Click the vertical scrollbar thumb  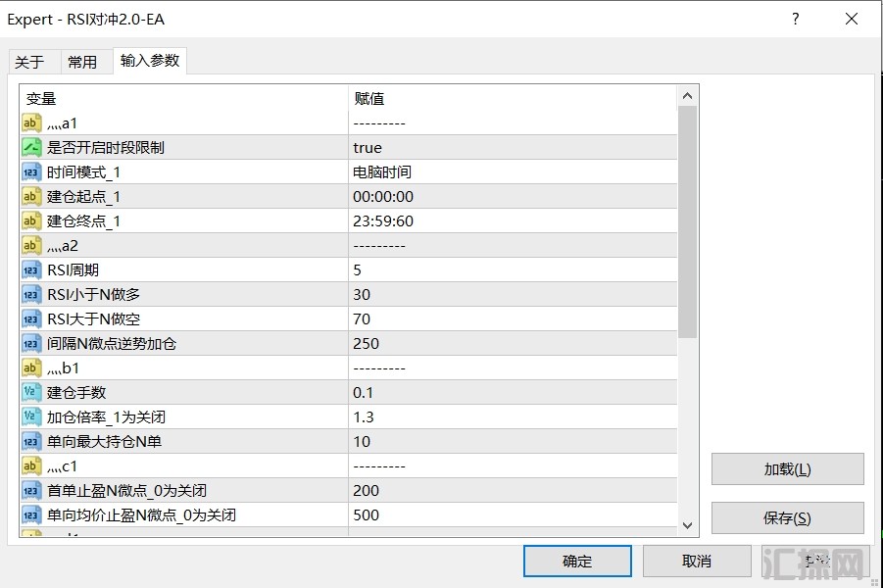(687, 221)
